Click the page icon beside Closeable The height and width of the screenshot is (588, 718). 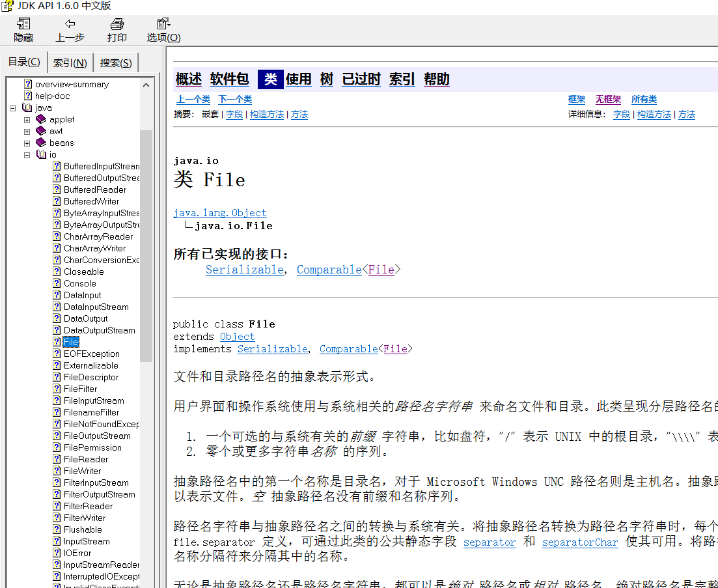tap(57, 271)
